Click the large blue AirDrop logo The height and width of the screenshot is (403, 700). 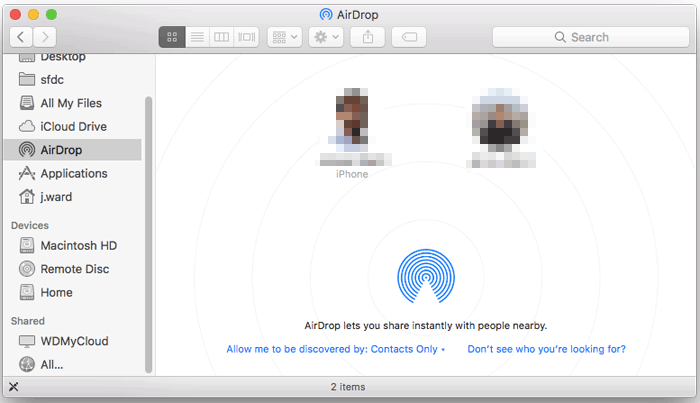426,276
